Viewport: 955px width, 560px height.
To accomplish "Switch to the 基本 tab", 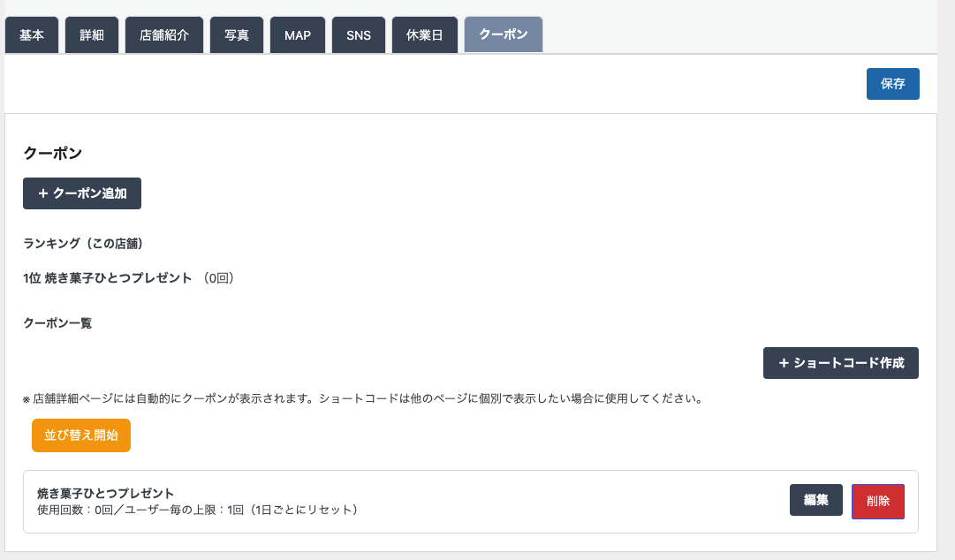I will pos(32,35).
